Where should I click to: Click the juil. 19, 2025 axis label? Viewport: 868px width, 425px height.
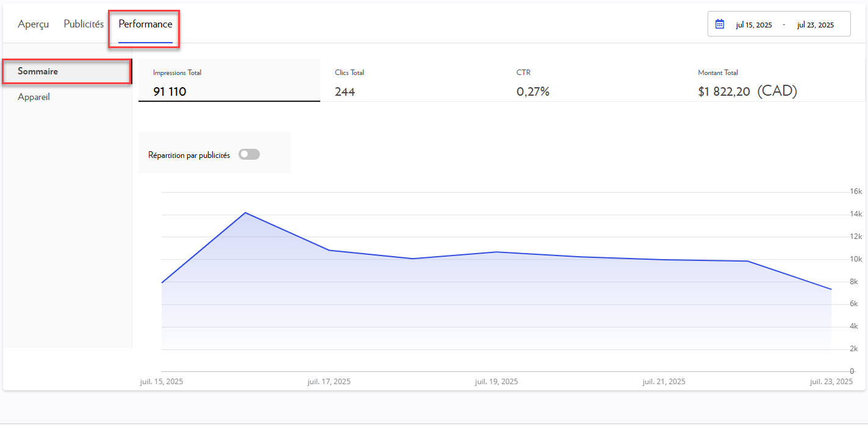[x=497, y=382]
